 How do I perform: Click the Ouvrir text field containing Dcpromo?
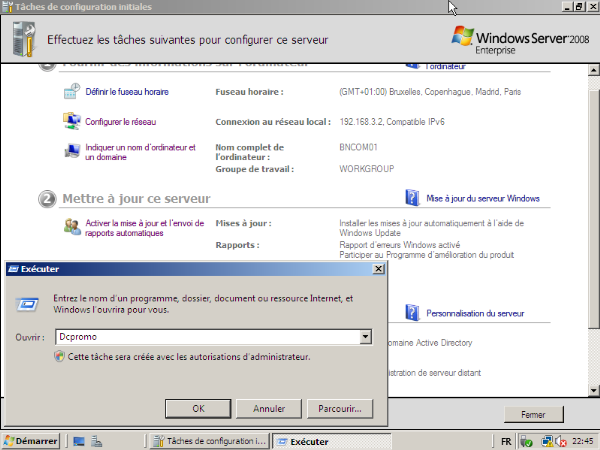point(208,337)
